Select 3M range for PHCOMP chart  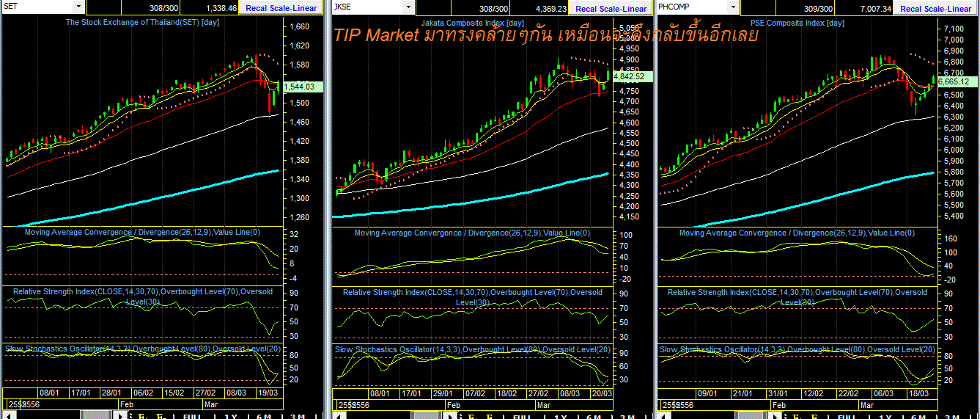(x=953, y=415)
